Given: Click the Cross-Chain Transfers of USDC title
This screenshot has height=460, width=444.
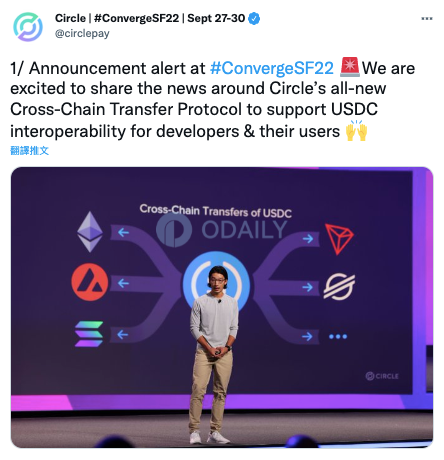Looking at the screenshot, I should click(216, 211).
